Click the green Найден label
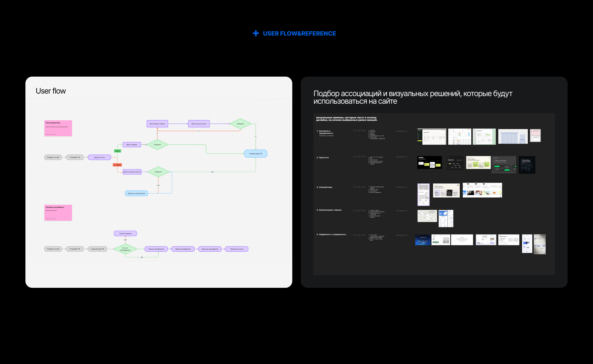The height and width of the screenshot is (364, 593). (118, 151)
